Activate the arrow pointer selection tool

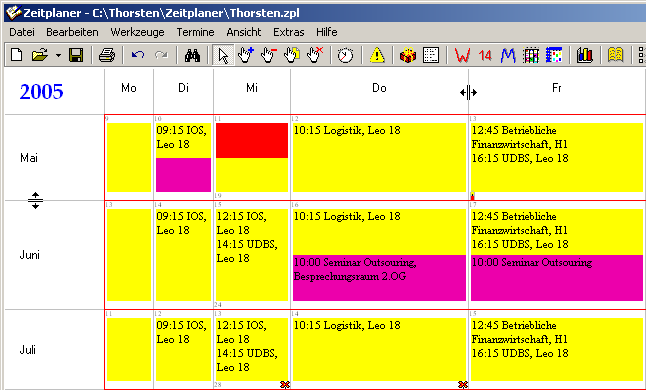(223, 55)
